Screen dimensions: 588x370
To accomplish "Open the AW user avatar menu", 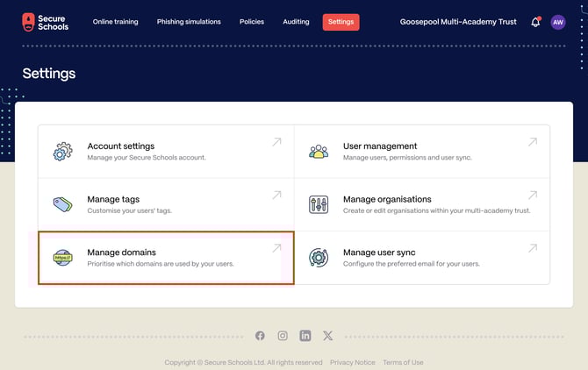I will tap(558, 22).
